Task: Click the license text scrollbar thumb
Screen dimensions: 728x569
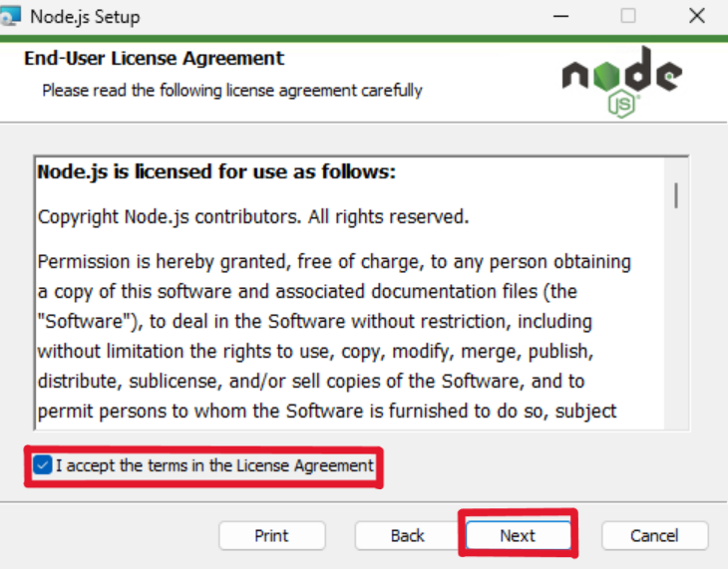Action: pyautogui.click(x=676, y=194)
